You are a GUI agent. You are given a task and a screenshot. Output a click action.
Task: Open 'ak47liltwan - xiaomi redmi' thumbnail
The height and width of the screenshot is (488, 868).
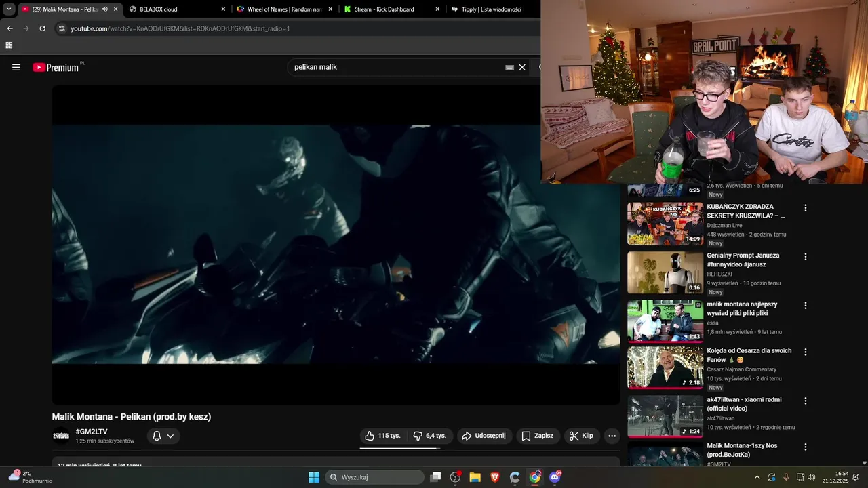point(665,417)
